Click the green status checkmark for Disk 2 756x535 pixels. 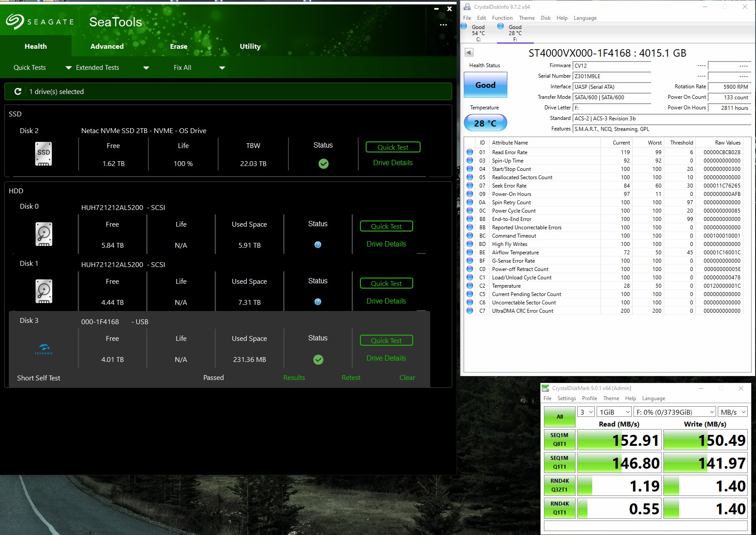click(x=324, y=164)
